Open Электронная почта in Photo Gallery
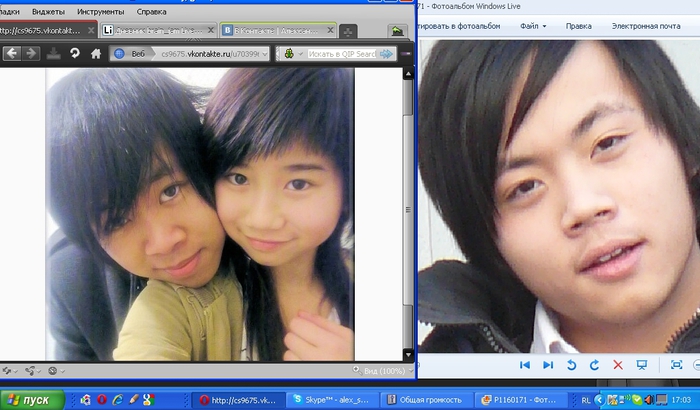Image resolution: width=700 pixels, height=410 pixels. (646, 26)
